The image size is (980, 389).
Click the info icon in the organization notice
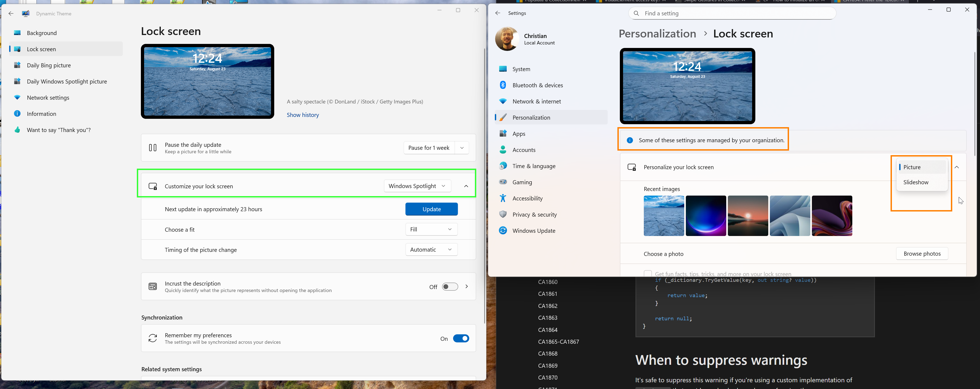(630, 140)
